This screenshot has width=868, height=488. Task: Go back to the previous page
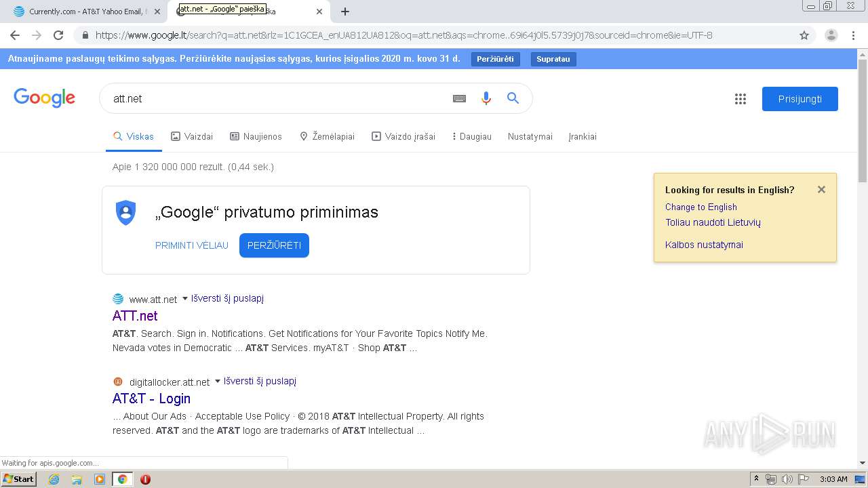pyautogui.click(x=15, y=35)
